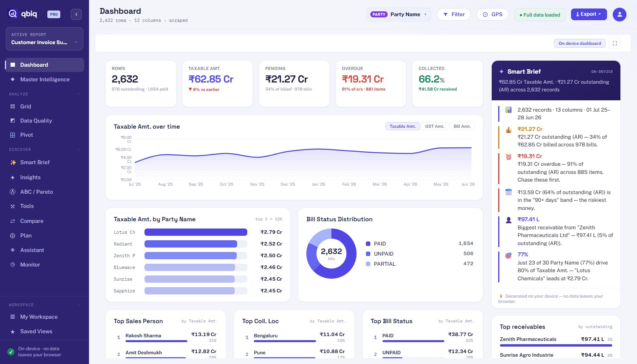Click the GPS button
This screenshot has height=364, width=637.
tap(493, 15)
